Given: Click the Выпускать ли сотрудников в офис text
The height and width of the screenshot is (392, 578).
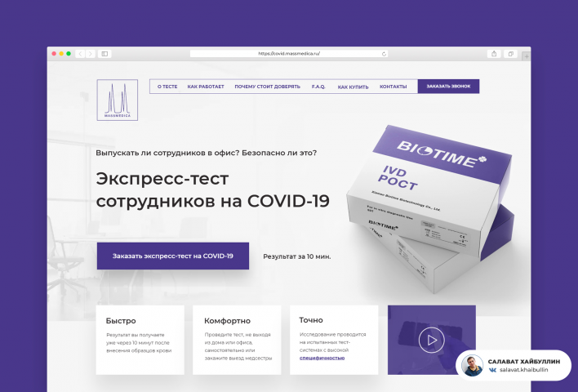Looking at the screenshot, I should coord(206,153).
